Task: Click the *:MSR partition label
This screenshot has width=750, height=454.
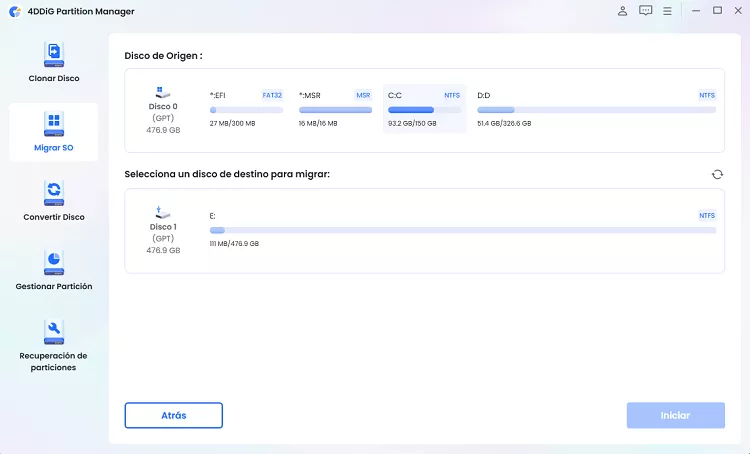Action: click(309, 95)
